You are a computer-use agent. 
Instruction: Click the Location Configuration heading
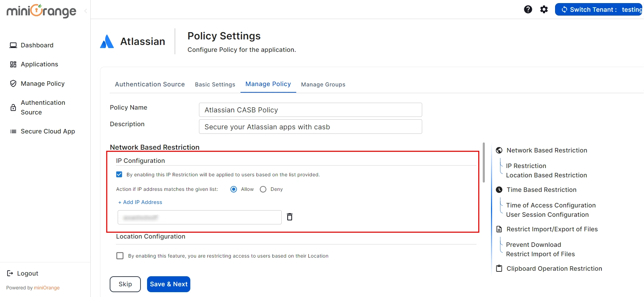click(151, 236)
